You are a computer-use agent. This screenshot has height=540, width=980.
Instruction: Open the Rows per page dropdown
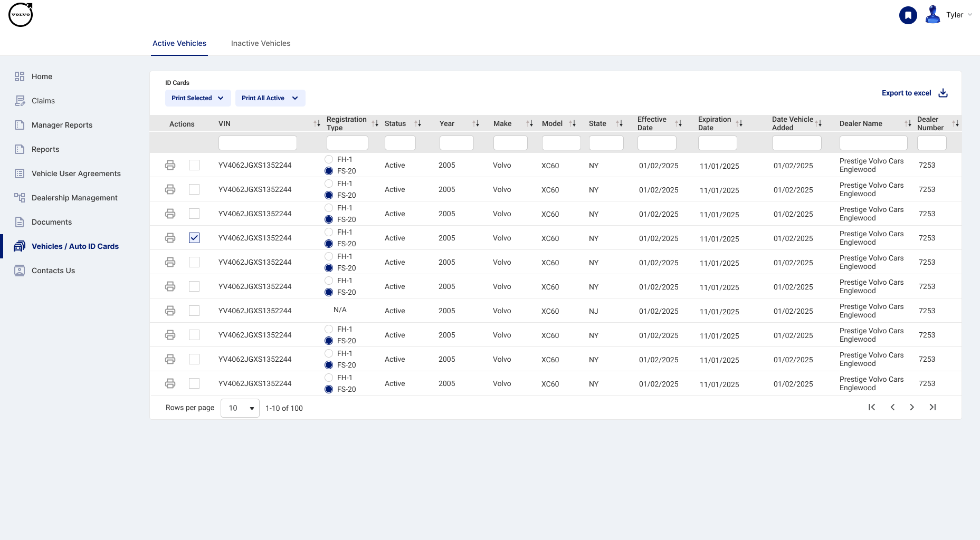coord(240,408)
